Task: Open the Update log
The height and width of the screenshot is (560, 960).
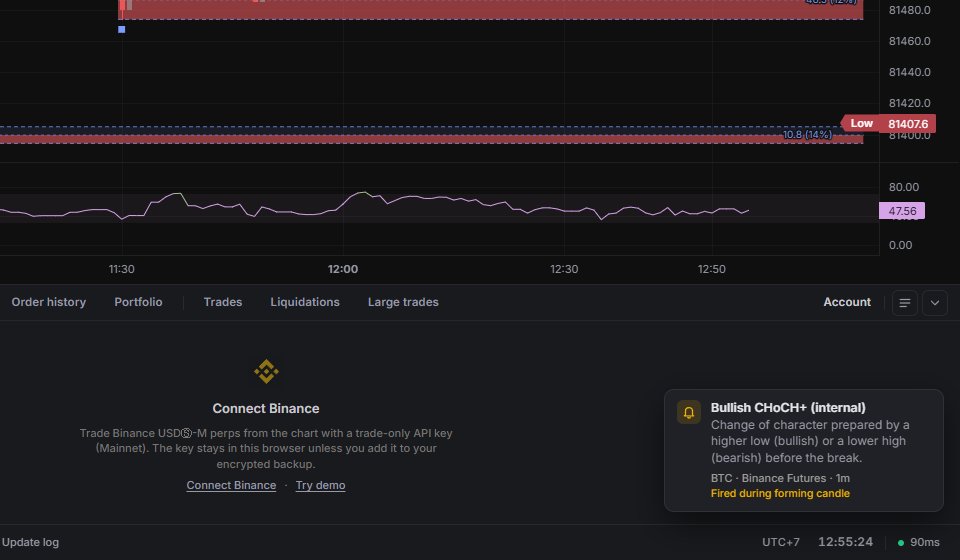Action: (31, 542)
